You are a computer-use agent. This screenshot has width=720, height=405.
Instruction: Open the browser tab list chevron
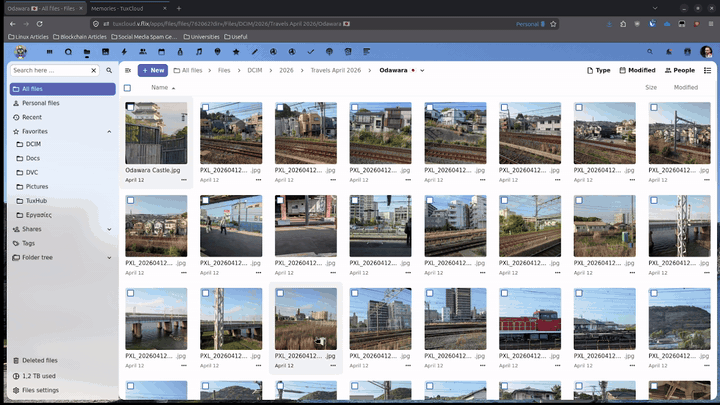point(655,8)
